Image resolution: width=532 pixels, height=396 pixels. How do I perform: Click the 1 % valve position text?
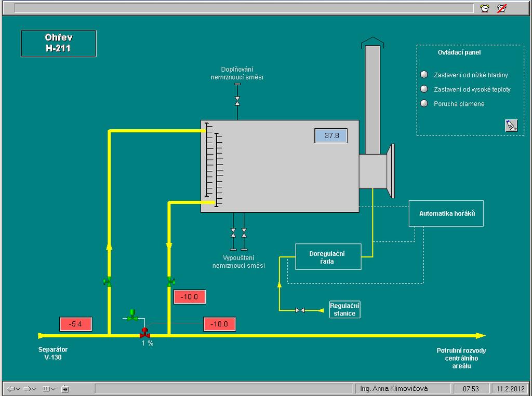click(x=148, y=343)
